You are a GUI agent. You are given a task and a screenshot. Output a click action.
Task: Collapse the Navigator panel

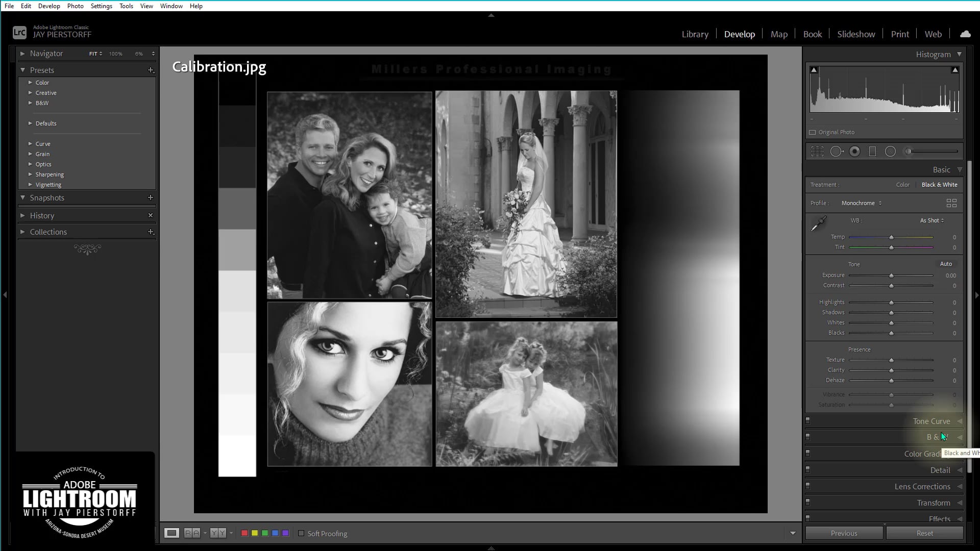pos(22,53)
